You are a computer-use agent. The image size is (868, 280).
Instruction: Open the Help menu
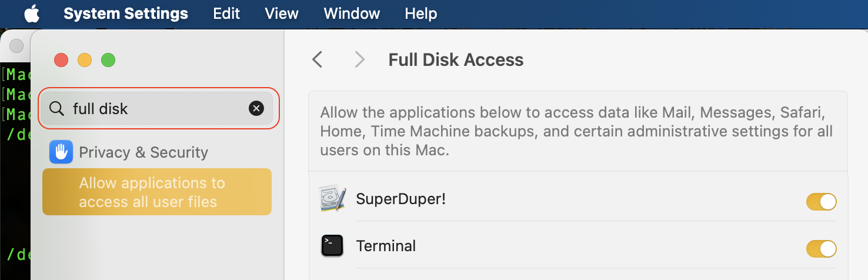tap(421, 14)
